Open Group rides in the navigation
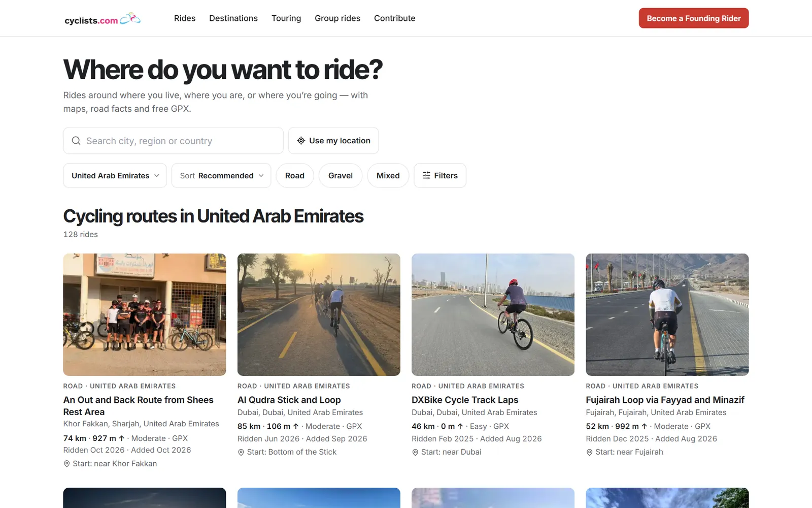Screen dimensions: 812x508 tap(337, 18)
